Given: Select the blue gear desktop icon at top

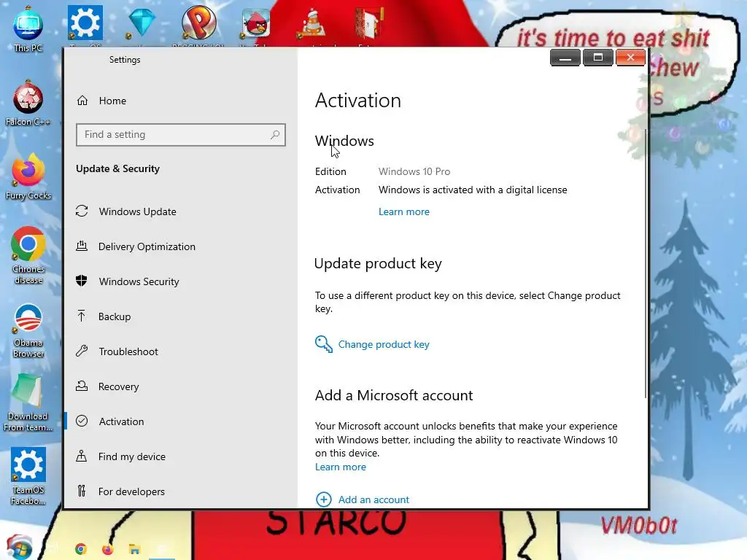Looking at the screenshot, I should click(85, 24).
